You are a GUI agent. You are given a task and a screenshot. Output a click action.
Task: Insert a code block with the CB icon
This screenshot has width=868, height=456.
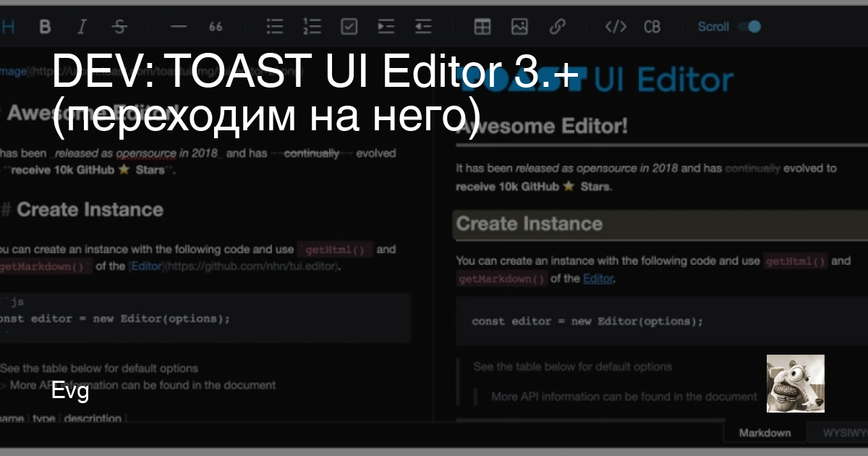click(x=652, y=26)
